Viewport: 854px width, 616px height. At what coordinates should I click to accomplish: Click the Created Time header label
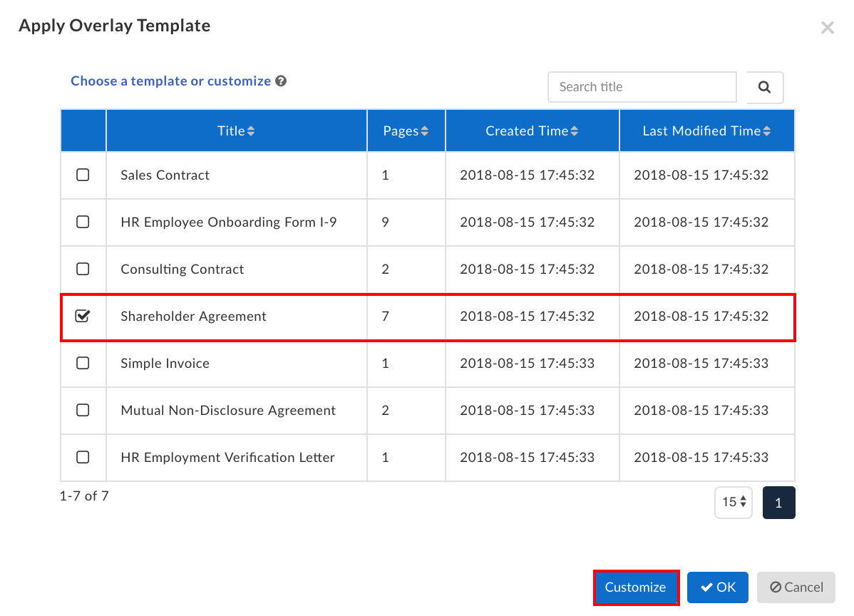(x=528, y=131)
